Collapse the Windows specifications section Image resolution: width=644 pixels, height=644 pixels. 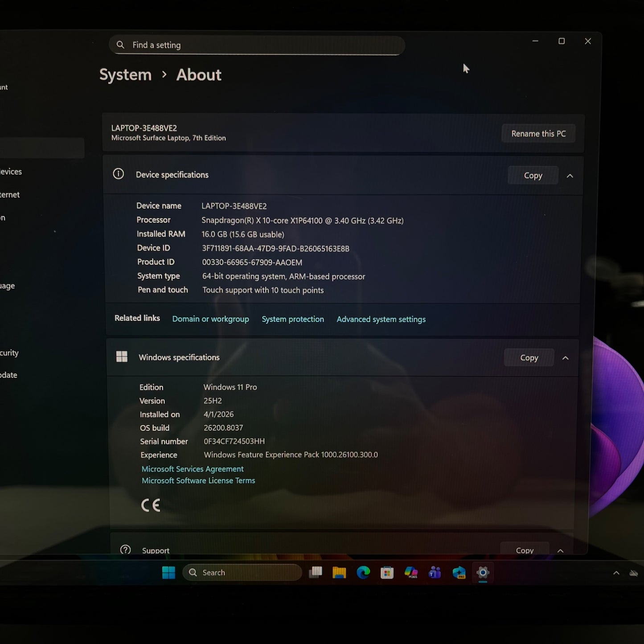(565, 358)
